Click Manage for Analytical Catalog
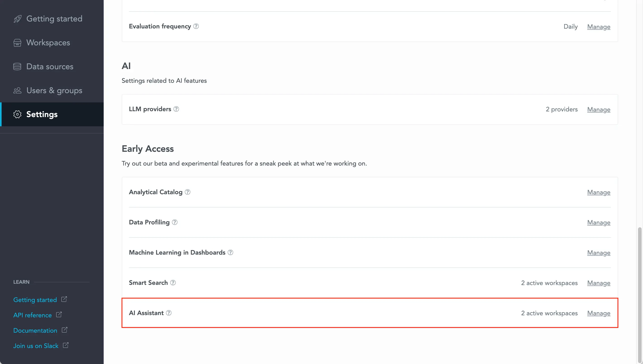Screen dimensions: 643x364 599,192
